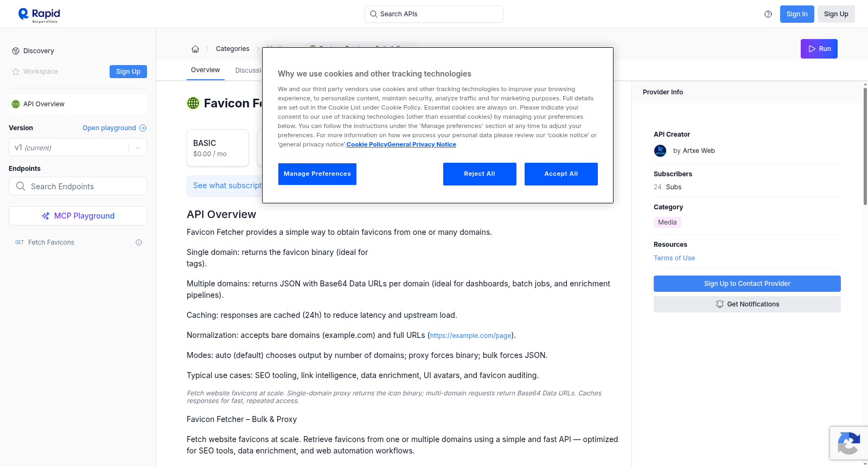Open the Terms of Use link
868x467 pixels.
click(x=674, y=258)
